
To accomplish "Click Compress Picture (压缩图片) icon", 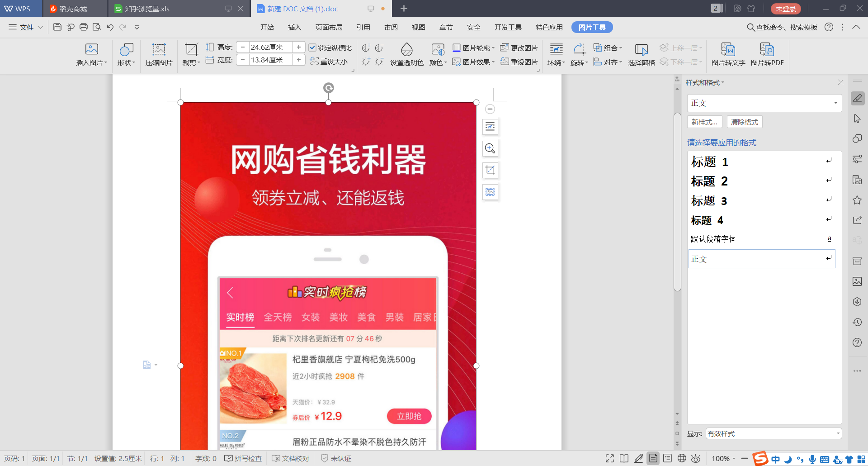I will coord(159,49).
